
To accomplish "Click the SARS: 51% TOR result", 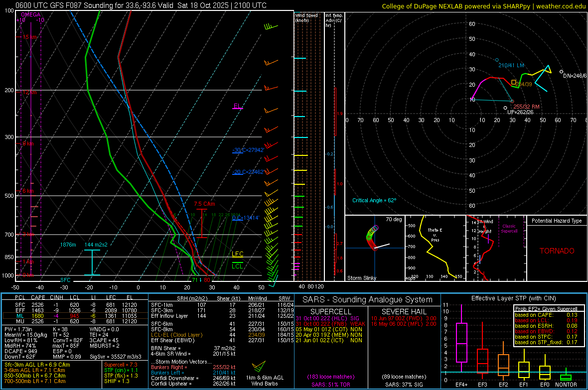I will coord(330,385).
